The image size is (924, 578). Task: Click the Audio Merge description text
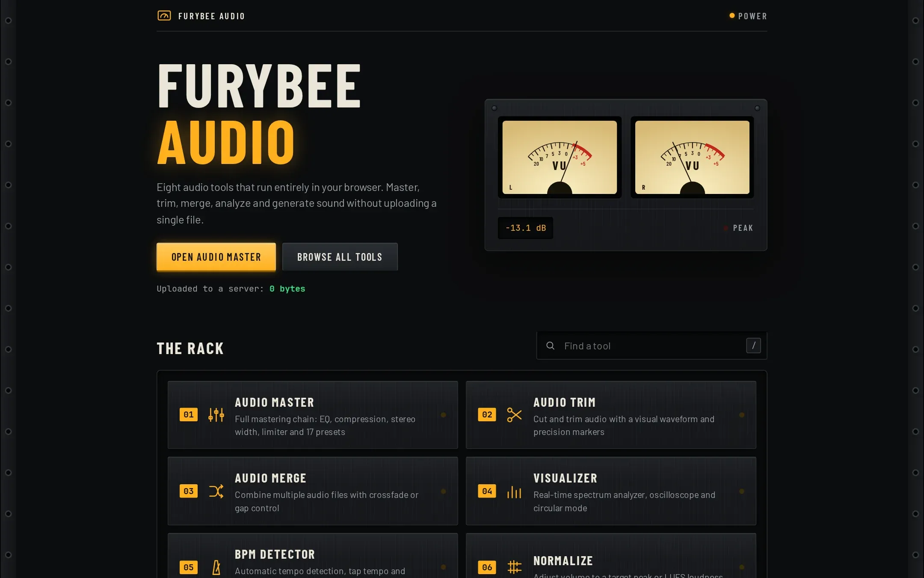tap(326, 501)
